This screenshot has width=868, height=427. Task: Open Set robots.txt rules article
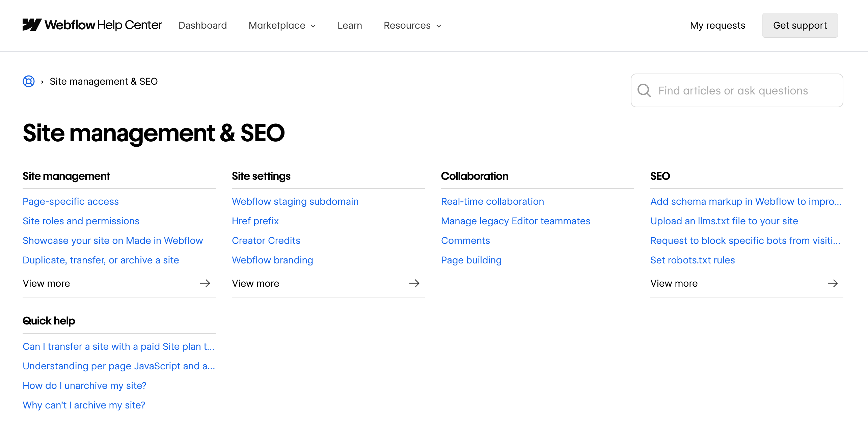tap(693, 260)
